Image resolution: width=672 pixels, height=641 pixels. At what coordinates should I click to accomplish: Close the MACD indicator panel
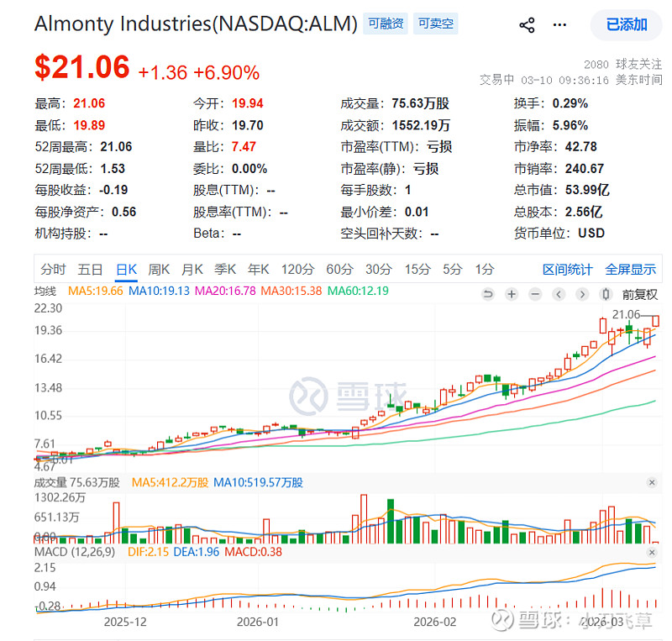pos(652,552)
